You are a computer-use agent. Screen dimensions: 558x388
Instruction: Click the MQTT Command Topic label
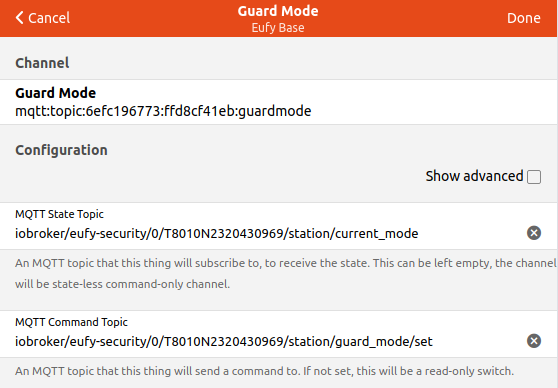point(71,322)
